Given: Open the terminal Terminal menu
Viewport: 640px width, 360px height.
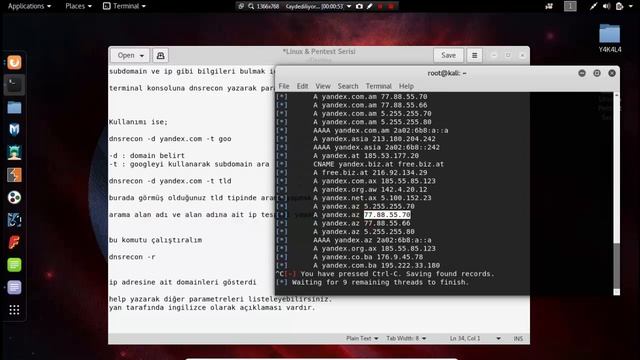Looking at the screenshot, I should [378, 86].
